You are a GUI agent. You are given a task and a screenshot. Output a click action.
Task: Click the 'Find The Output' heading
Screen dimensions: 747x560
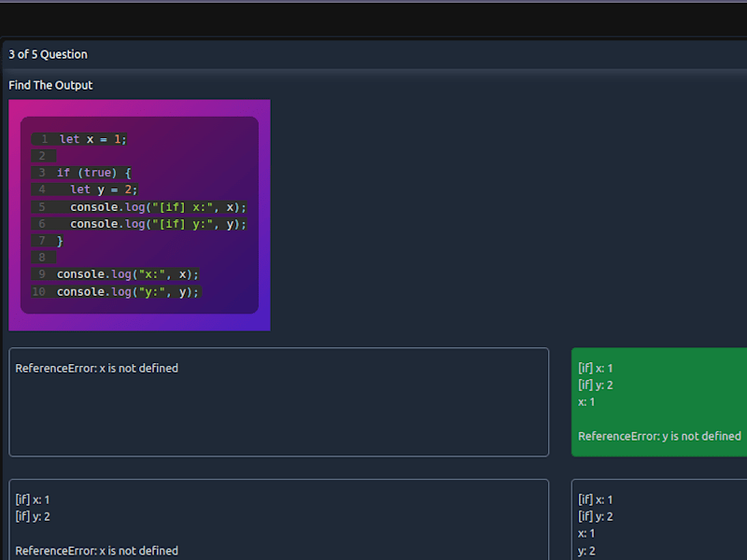pyautogui.click(x=50, y=85)
